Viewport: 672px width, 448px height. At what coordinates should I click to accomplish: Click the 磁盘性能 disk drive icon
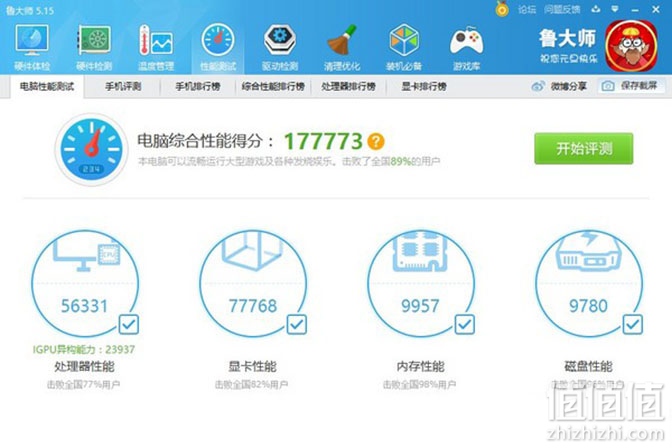588,252
